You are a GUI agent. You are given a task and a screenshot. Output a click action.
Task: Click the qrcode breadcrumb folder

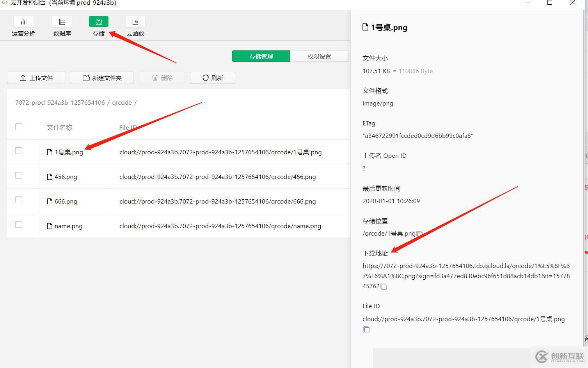[122, 103]
